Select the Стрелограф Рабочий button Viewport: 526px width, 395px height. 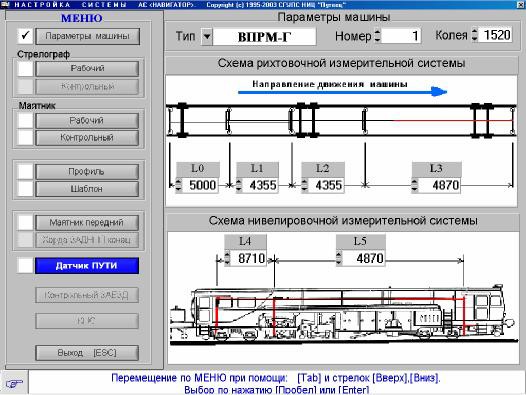click(87, 68)
